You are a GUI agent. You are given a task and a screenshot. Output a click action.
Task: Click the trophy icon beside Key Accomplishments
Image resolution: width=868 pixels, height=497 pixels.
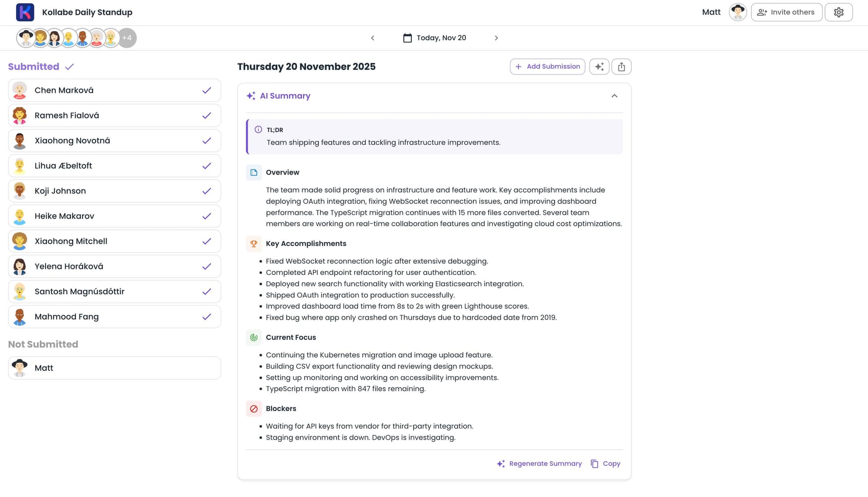tap(254, 243)
